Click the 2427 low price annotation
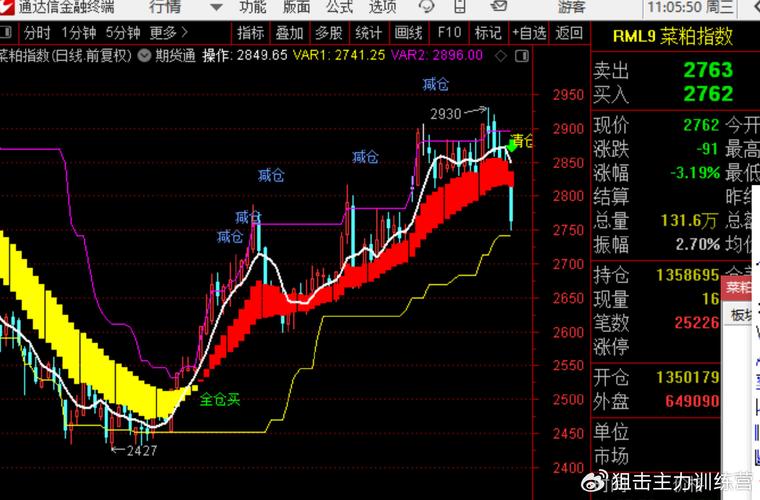 [142, 451]
